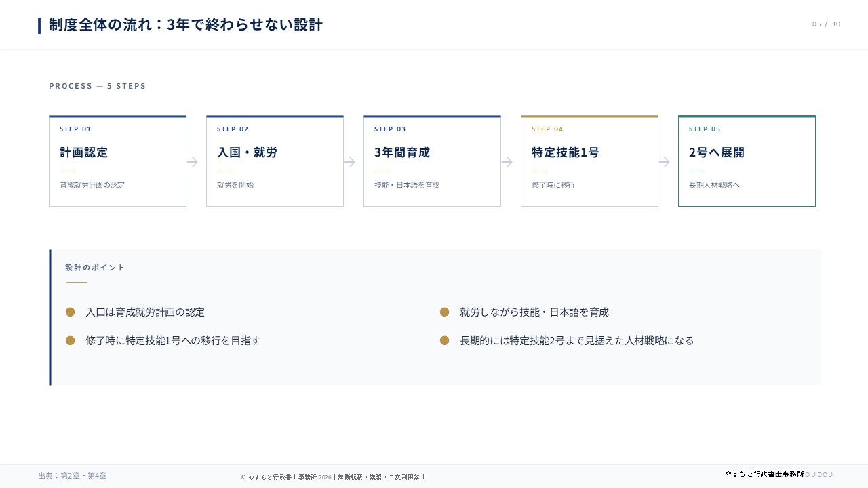Image resolution: width=868 pixels, height=488 pixels.
Task: Click the 計画認定 card heading
Action: (84, 152)
